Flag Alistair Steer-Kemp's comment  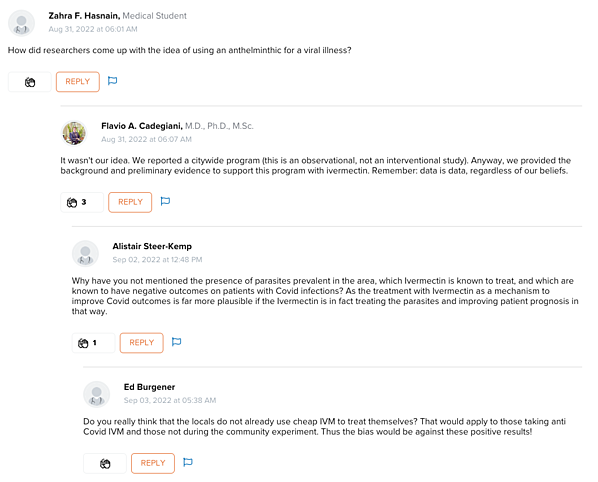click(x=176, y=342)
